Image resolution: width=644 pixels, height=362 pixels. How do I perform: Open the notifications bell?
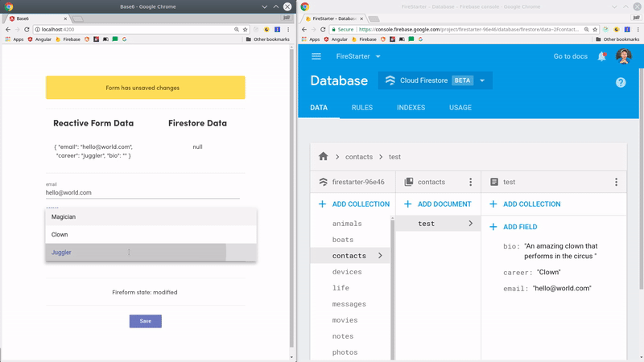tap(601, 56)
